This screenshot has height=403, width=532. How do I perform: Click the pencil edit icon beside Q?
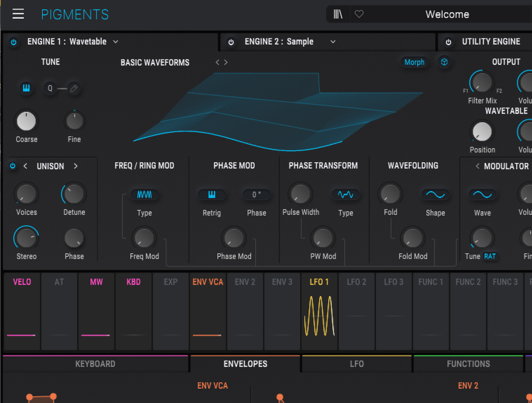(74, 88)
